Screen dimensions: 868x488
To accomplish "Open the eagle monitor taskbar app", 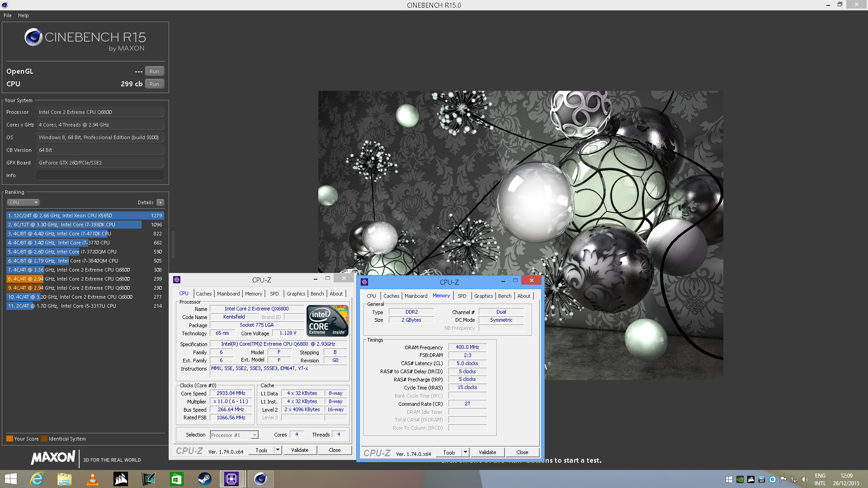I will (149, 479).
